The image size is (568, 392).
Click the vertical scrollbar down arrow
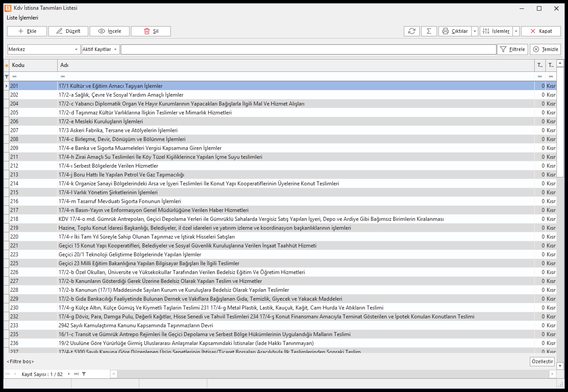pos(560,366)
